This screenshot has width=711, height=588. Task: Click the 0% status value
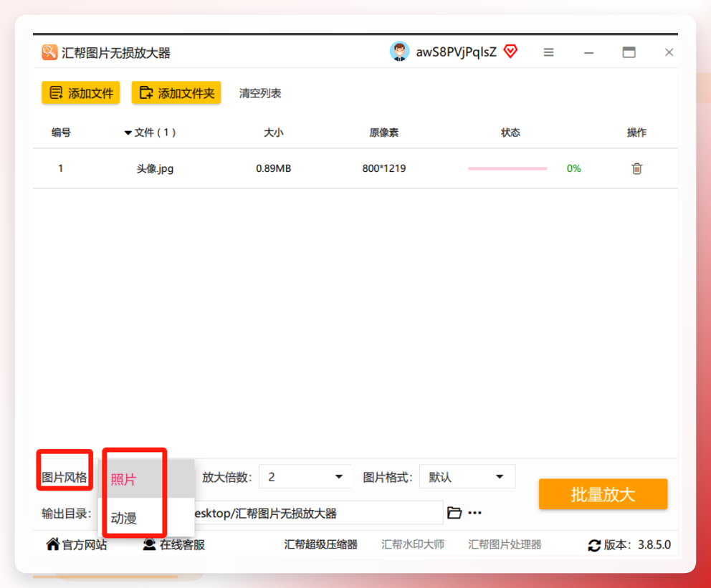click(573, 168)
